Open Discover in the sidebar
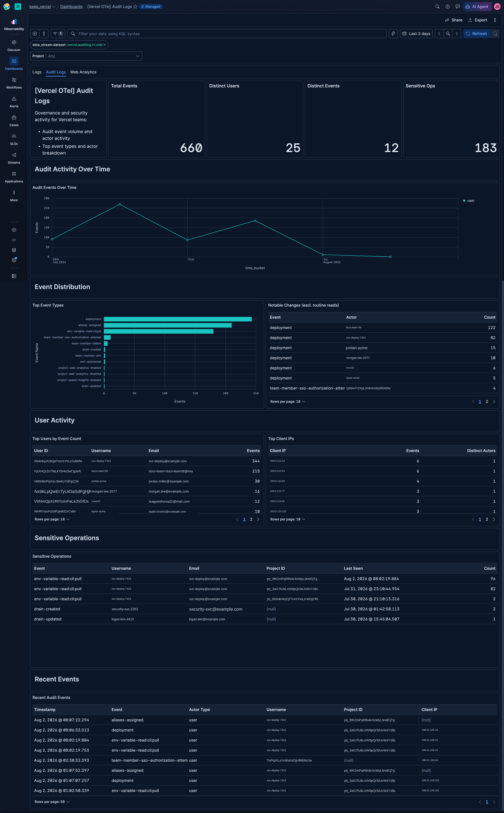 14,46
